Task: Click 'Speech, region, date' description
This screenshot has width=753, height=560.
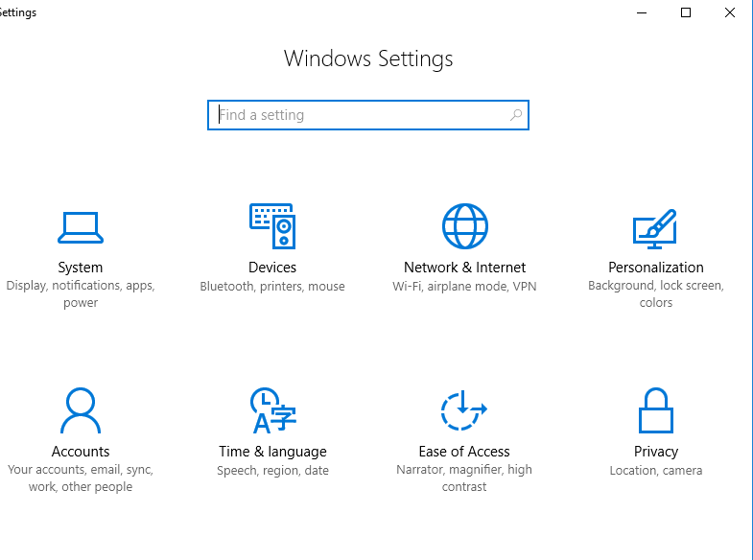Action: point(272,471)
